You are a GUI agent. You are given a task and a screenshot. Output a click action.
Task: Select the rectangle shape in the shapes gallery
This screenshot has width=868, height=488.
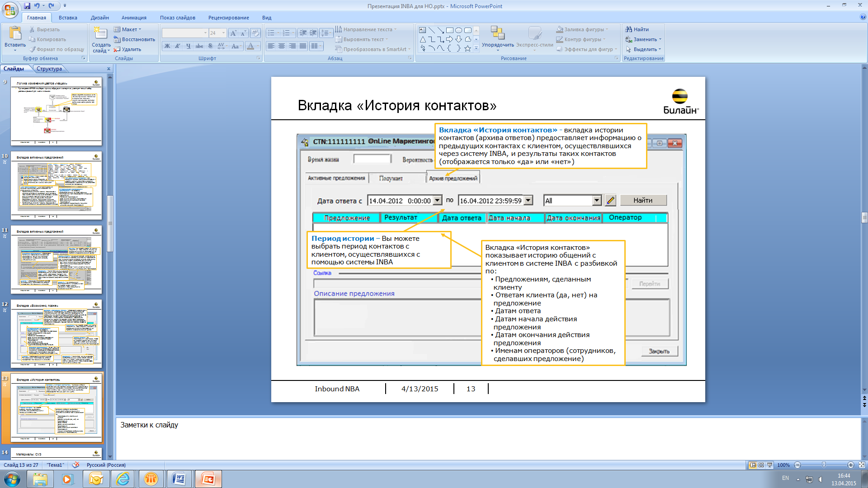(x=449, y=30)
